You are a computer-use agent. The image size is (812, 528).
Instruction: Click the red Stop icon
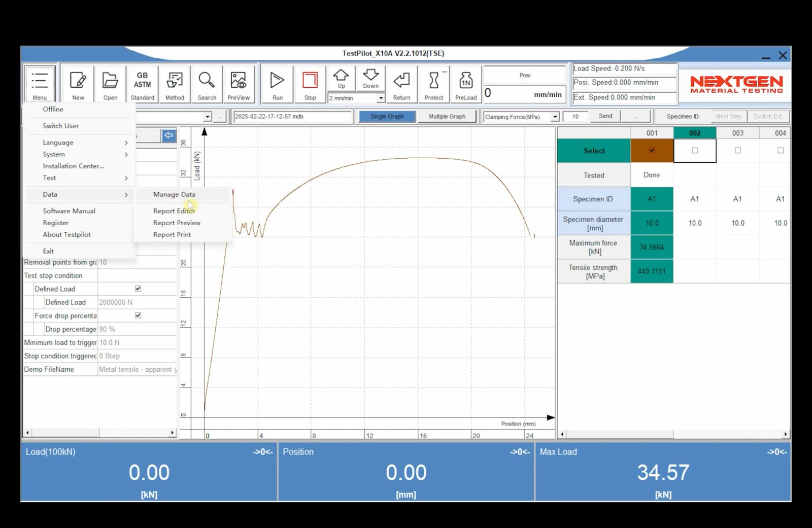[x=310, y=84]
